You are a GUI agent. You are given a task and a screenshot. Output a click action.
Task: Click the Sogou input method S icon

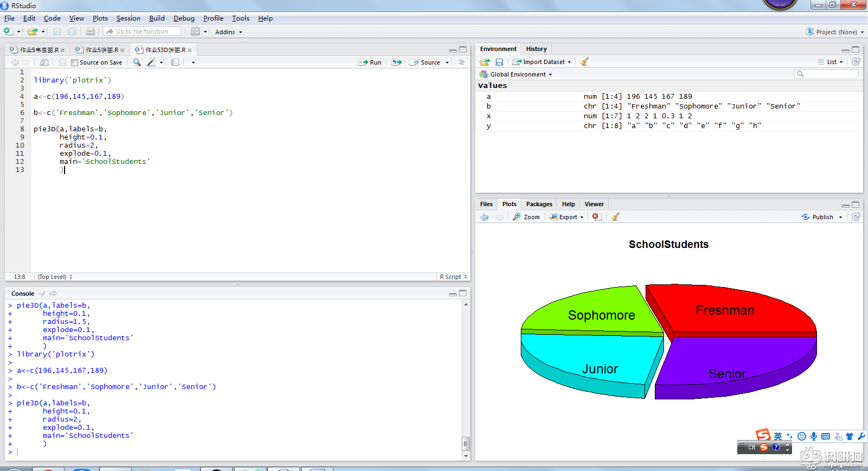pos(763,435)
